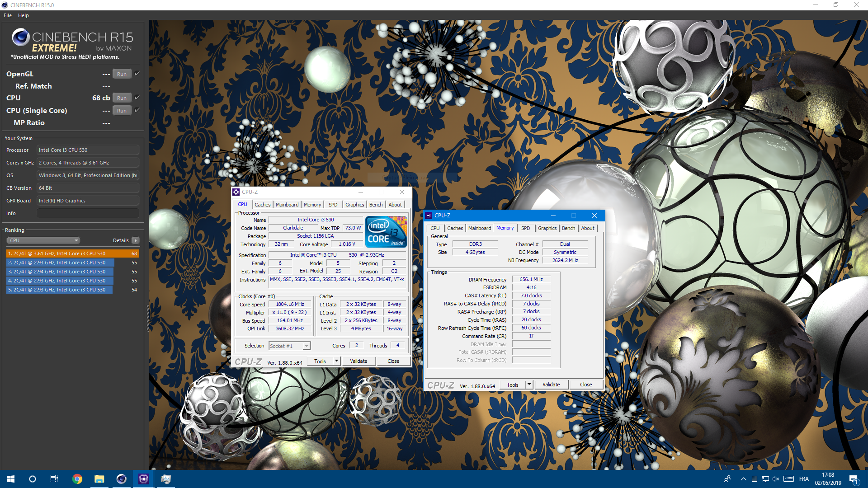Run the CPU benchmark
Viewport: 868px width, 488px height.
[x=122, y=98]
